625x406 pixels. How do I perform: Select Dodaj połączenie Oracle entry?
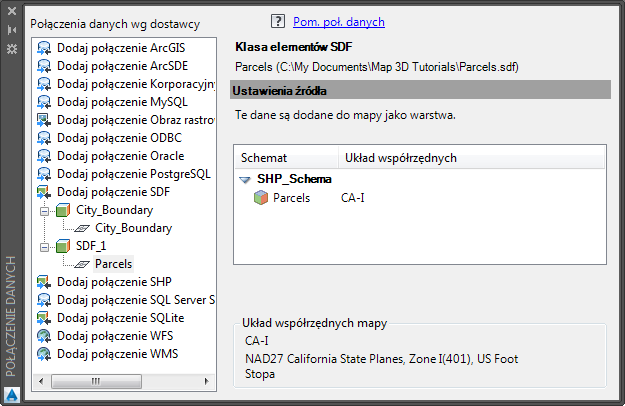click(120, 156)
